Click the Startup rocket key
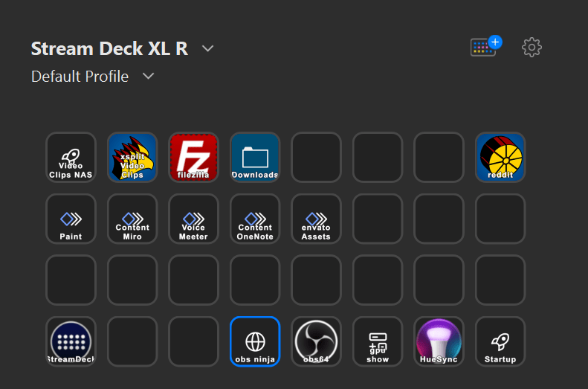588x389 pixels. click(x=500, y=341)
